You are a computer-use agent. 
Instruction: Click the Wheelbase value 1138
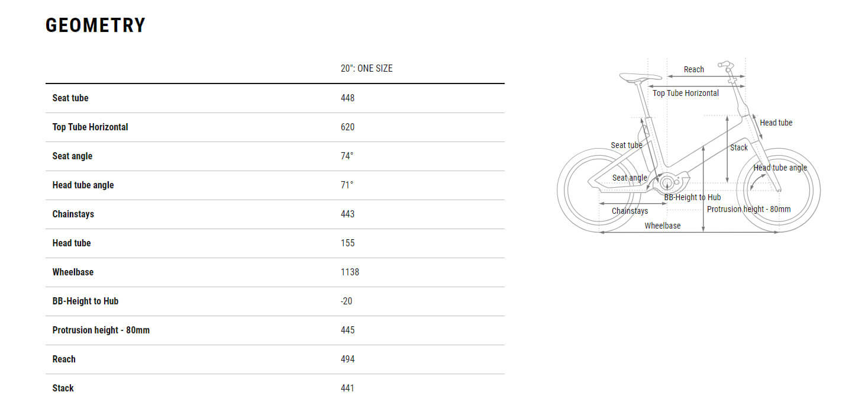350,272
